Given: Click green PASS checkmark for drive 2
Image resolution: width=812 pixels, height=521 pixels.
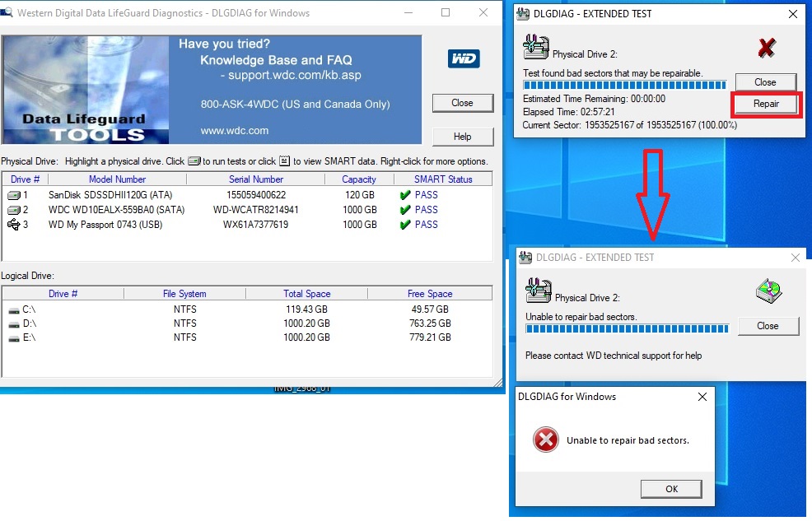Looking at the screenshot, I should point(405,210).
